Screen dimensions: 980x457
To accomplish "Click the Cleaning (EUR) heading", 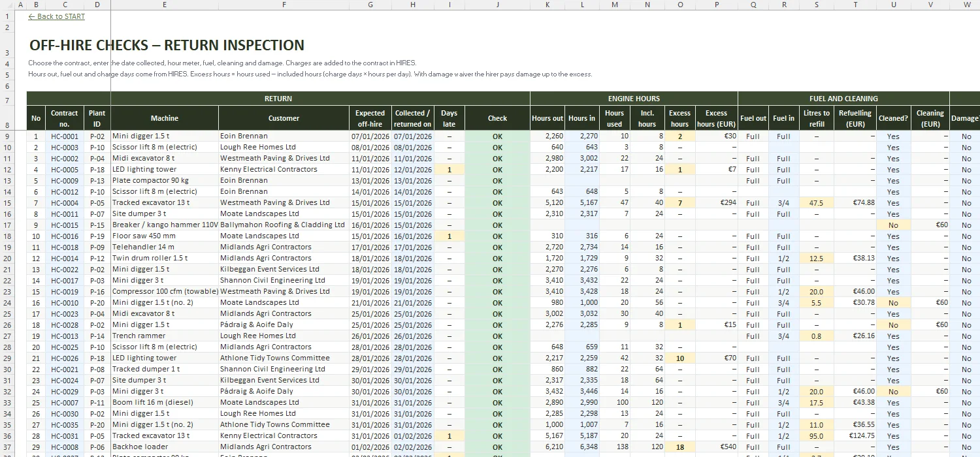I will click(930, 118).
